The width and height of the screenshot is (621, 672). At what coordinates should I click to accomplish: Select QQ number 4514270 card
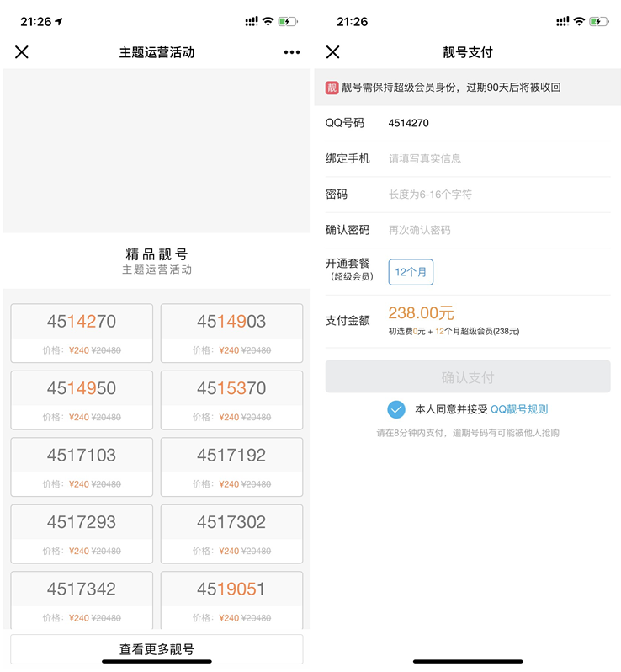[x=82, y=333]
